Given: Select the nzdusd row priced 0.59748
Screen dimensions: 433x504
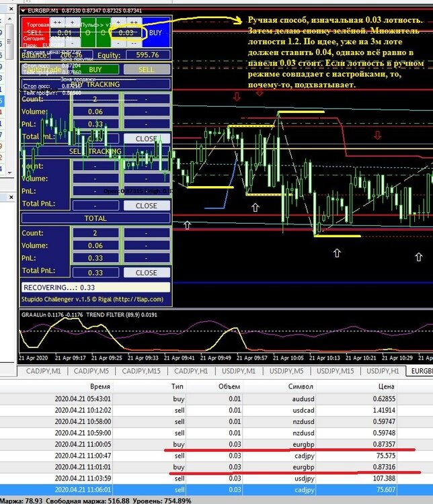Looking at the screenshot, I should [216, 433].
